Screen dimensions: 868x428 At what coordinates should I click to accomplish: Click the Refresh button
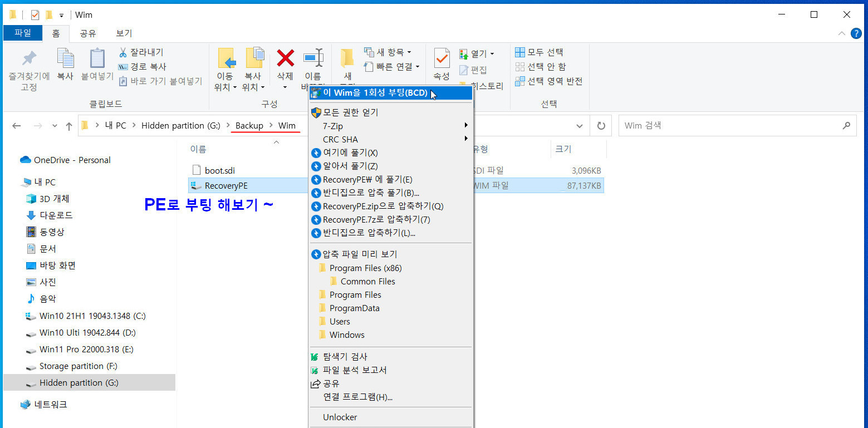601,126
